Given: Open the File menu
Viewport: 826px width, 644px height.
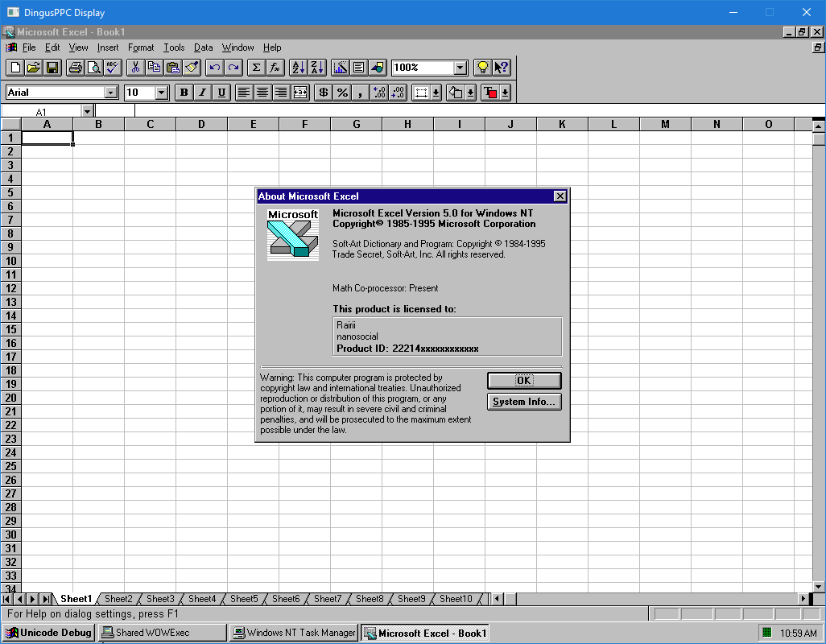Looking at the screenshot, I should [29, 47].
